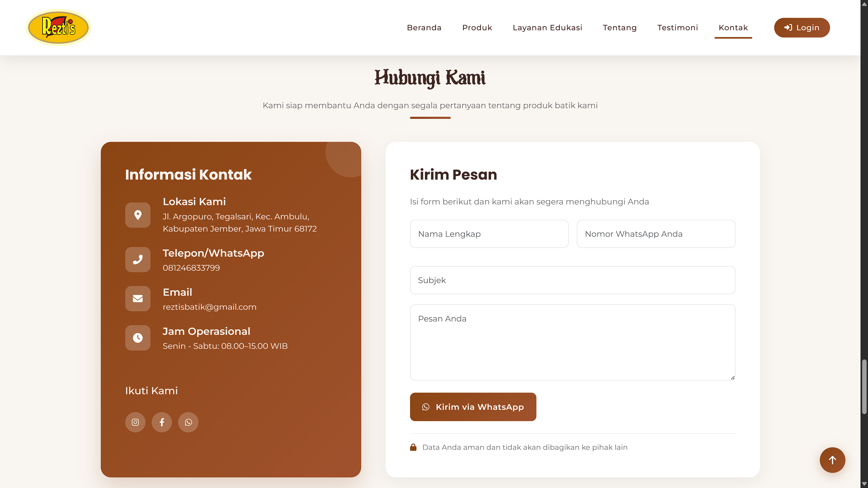Screen dimensions: 868x488
Task: Navigate to Layanan Edukasi
Action: click(x=547, y=28)
